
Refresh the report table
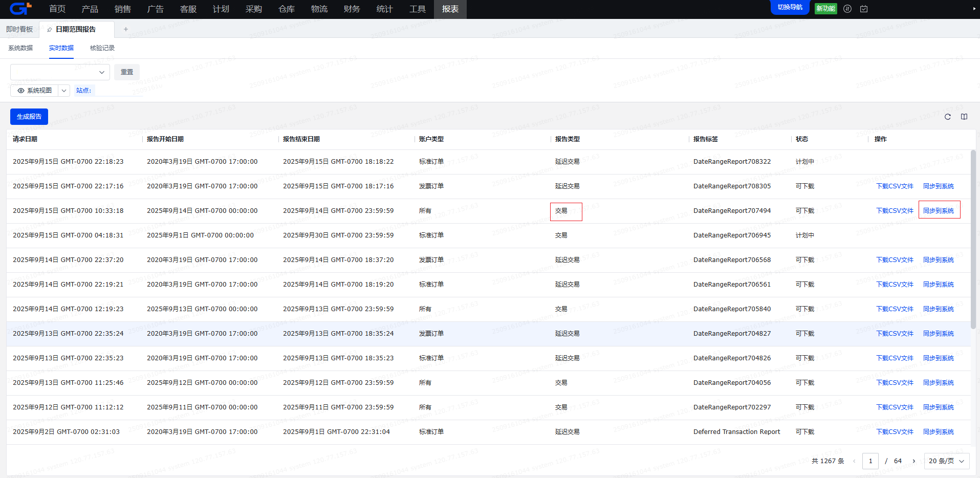(x=948, y=117)
